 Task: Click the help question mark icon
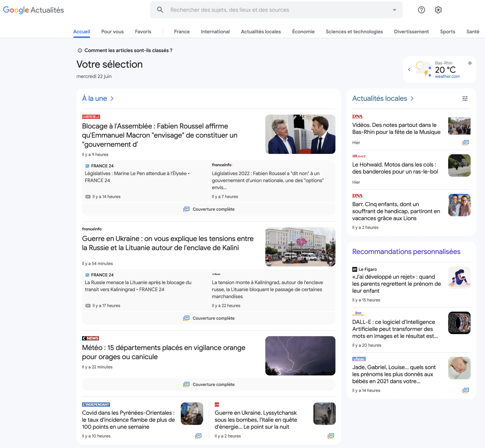click(422, 10)
